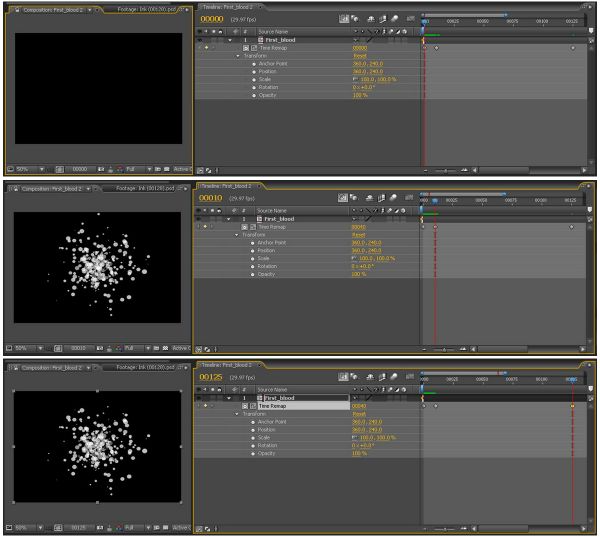Click horizontal scrollbar in 00000 timeline
This screenshot has height=537, width=600.
[503, 170]
